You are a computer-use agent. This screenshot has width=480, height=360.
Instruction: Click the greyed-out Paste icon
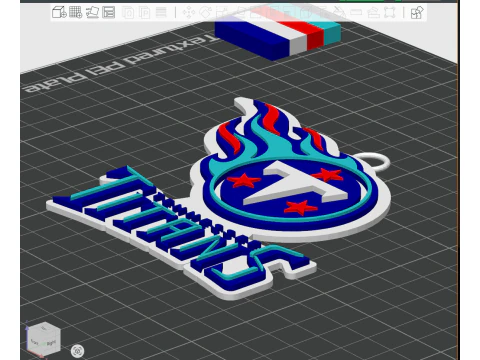click(144, 13)
